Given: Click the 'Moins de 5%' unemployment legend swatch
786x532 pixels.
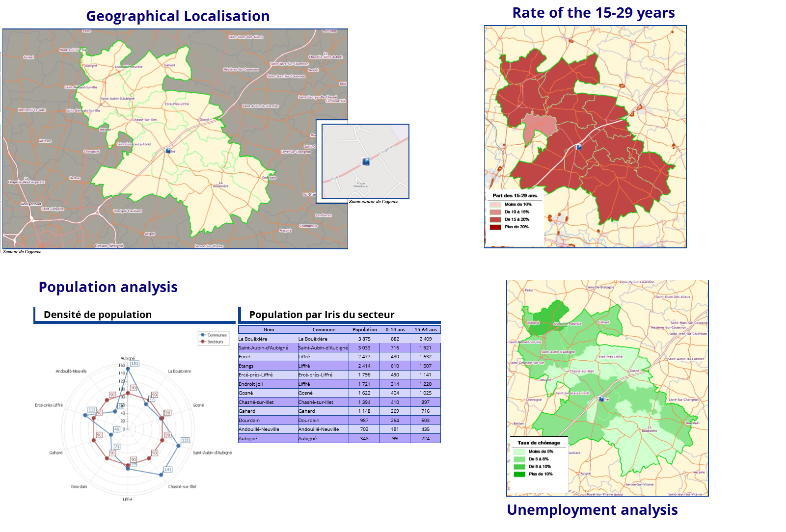Looking at the screenshot, I should (519, 452).
